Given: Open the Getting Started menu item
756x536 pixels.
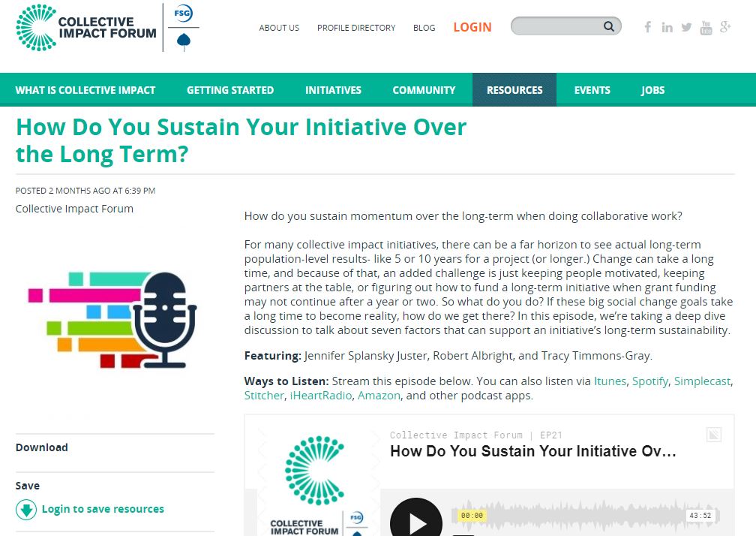Looking at the screenshot, I should pyautogui.click(x=230, y=90).
